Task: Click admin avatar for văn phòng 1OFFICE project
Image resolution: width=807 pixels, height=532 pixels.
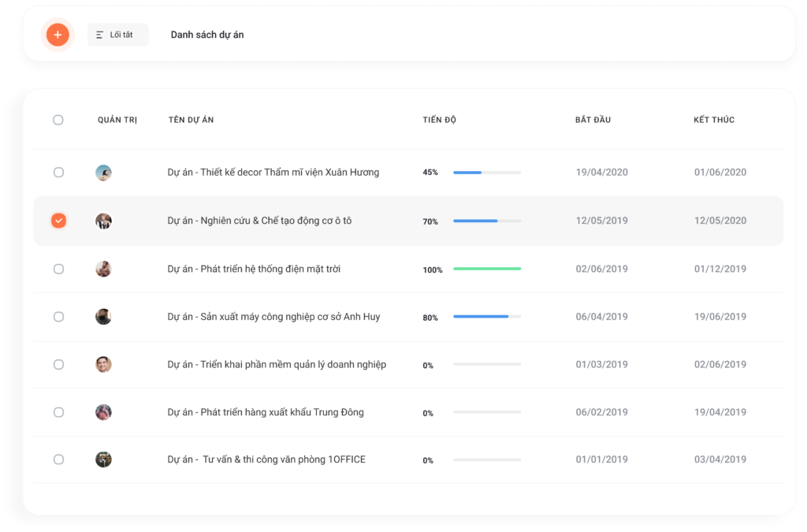Action: coord(103,459)
